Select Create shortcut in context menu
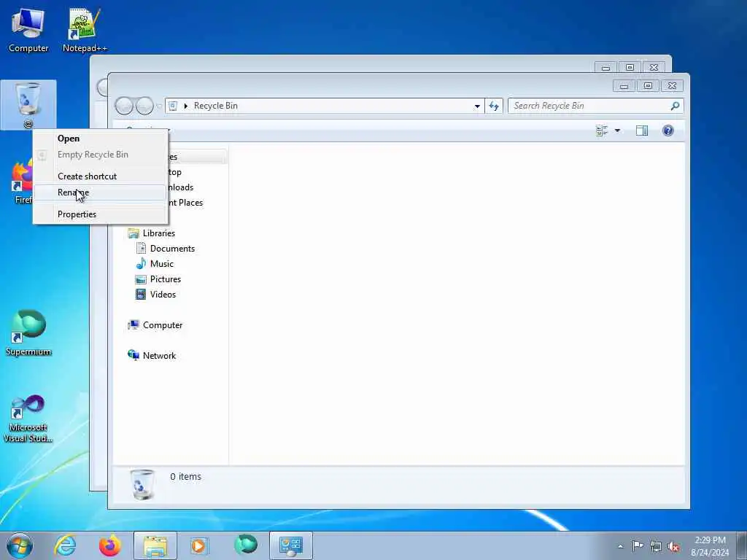The width and height of the screenshot is (747, 560). coord(88,176)
